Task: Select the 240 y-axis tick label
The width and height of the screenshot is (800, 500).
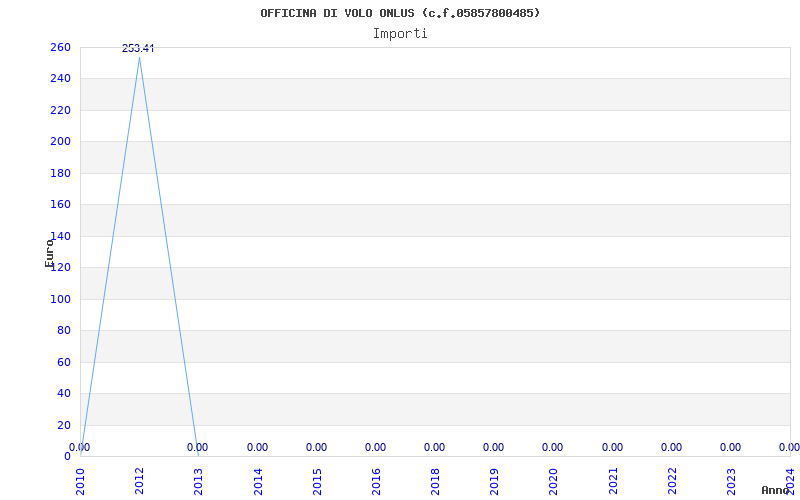Action: (x=60, y=79)
